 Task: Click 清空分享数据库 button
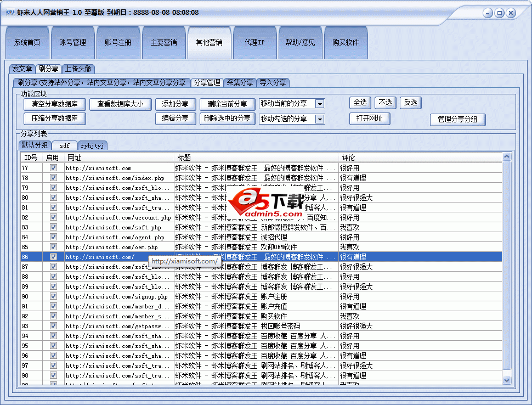tap(55, 104)
